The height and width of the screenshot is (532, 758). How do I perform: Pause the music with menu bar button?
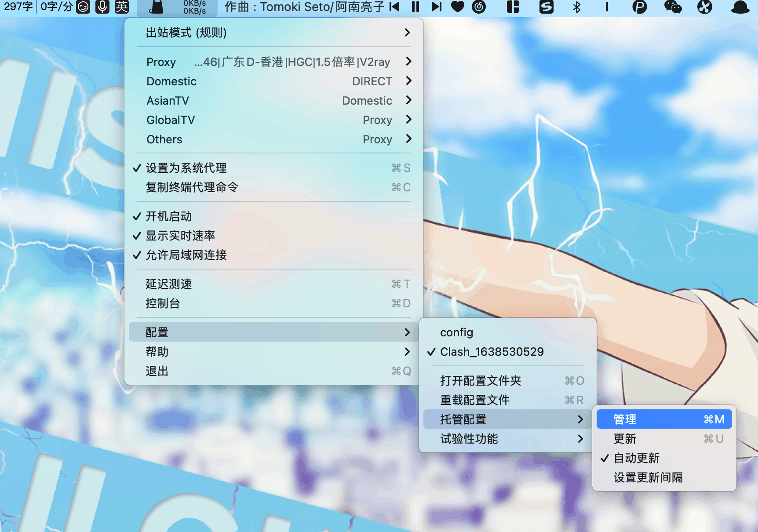tap(415, 7)
